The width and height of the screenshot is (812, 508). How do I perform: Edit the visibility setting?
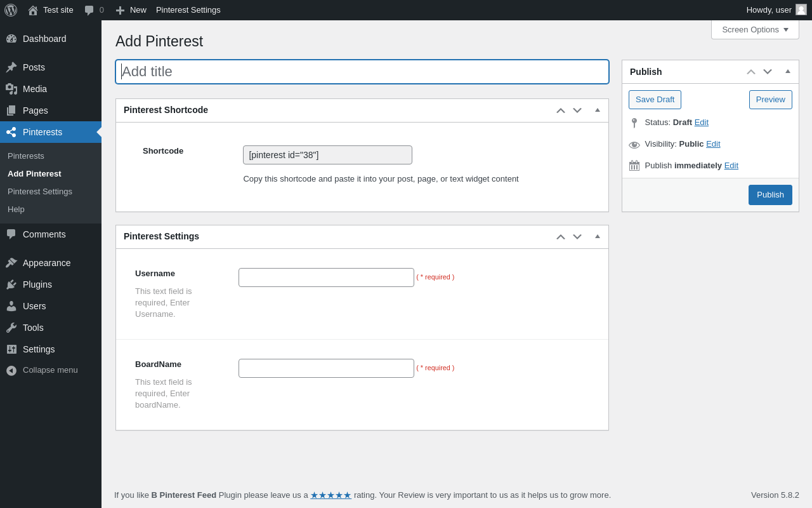[x=713, y=144]
